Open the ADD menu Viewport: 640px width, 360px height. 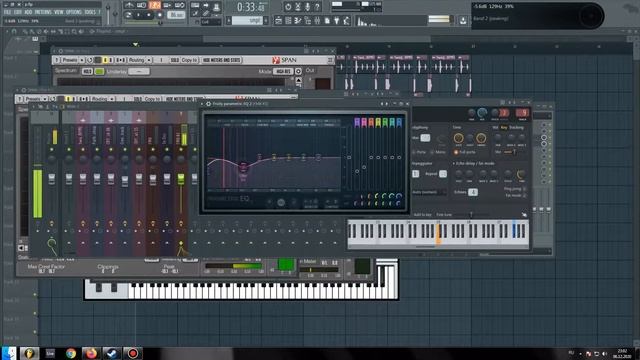28,12
